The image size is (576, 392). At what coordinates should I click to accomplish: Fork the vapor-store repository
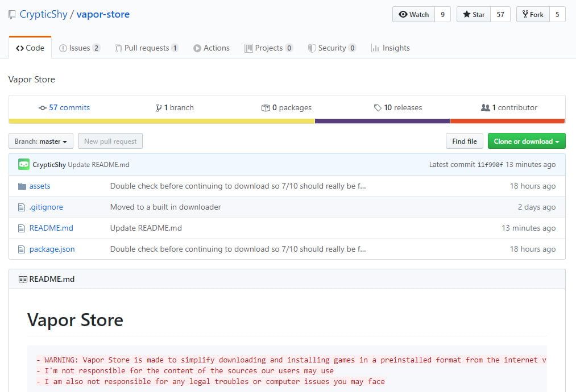tap(533, 14)
